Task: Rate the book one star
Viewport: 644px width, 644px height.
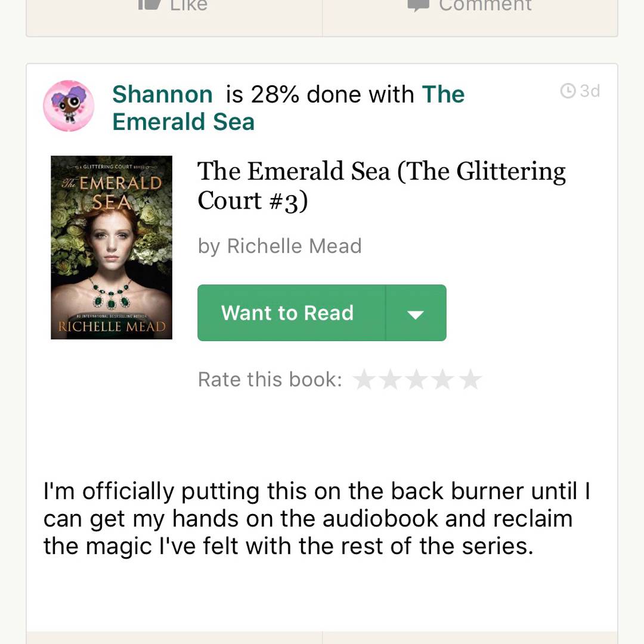Action: point(364,380)
